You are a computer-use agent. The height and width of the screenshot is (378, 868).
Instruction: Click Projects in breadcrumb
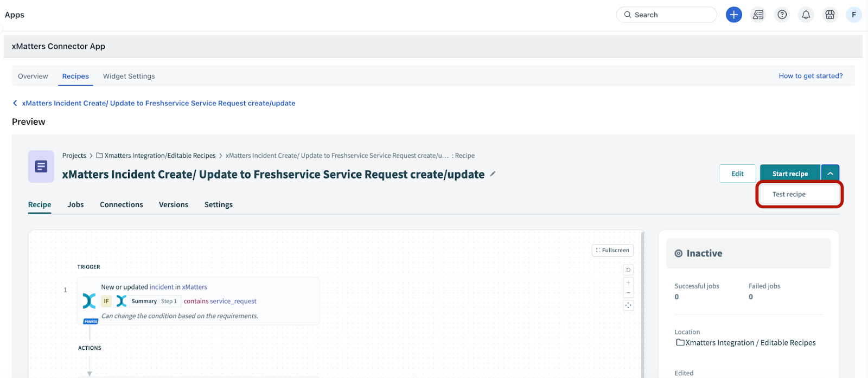tap(74, 156)
